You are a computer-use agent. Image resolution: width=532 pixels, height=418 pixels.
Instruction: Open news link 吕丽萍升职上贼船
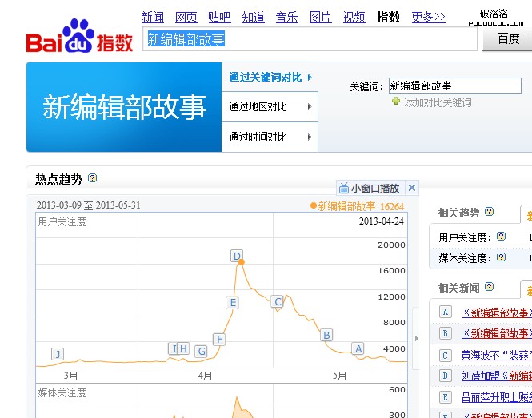(496, 397)
